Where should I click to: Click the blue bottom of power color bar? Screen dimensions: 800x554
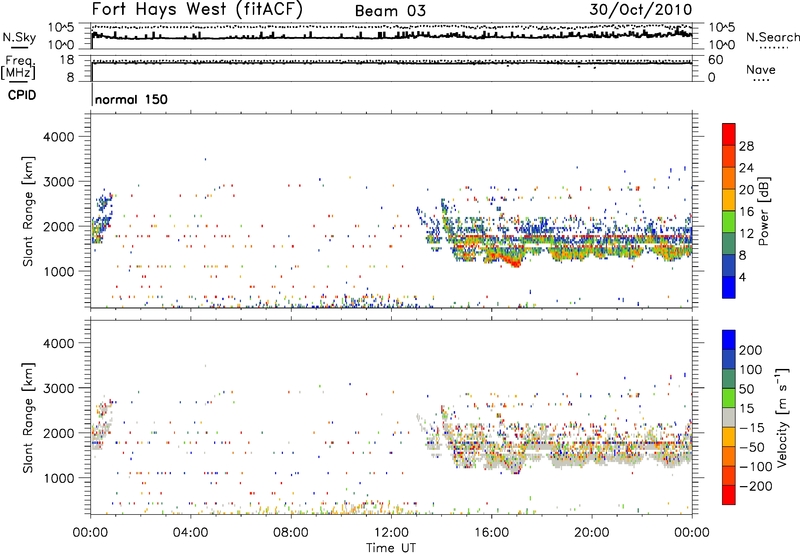tap(729, 287)
